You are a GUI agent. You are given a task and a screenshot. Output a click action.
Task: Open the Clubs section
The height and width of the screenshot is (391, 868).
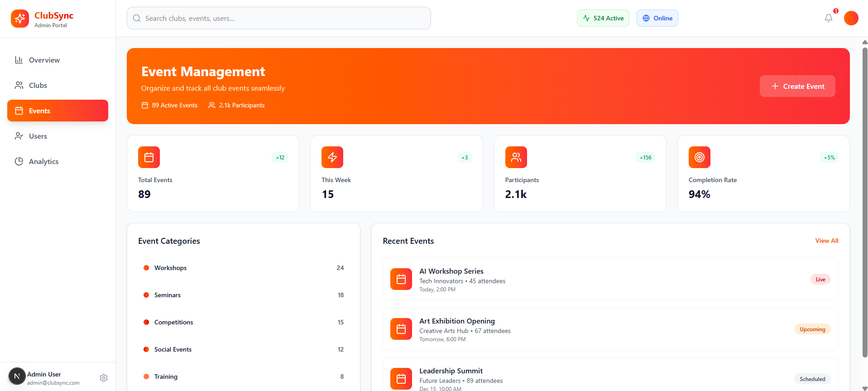pos(58,85)
